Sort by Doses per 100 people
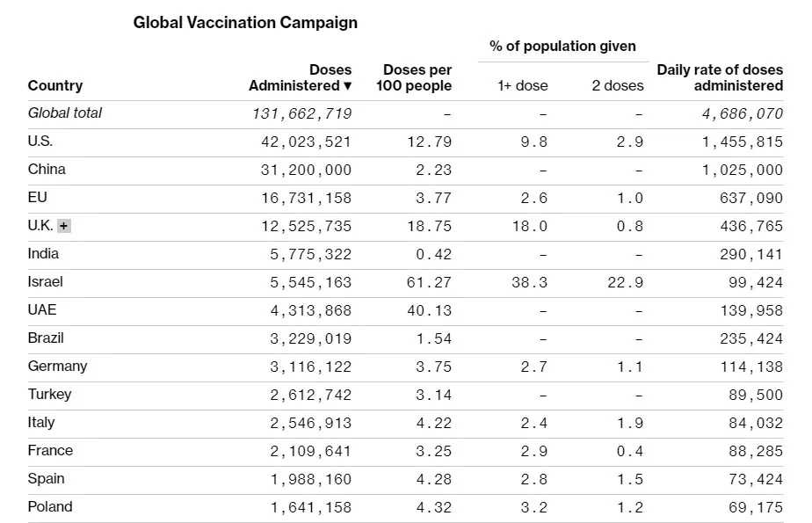This screenshot has width=812, height=523. 417,78
